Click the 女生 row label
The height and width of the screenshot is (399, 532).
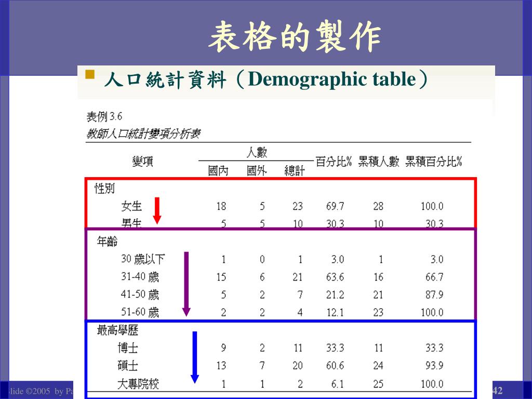[131, 206]
